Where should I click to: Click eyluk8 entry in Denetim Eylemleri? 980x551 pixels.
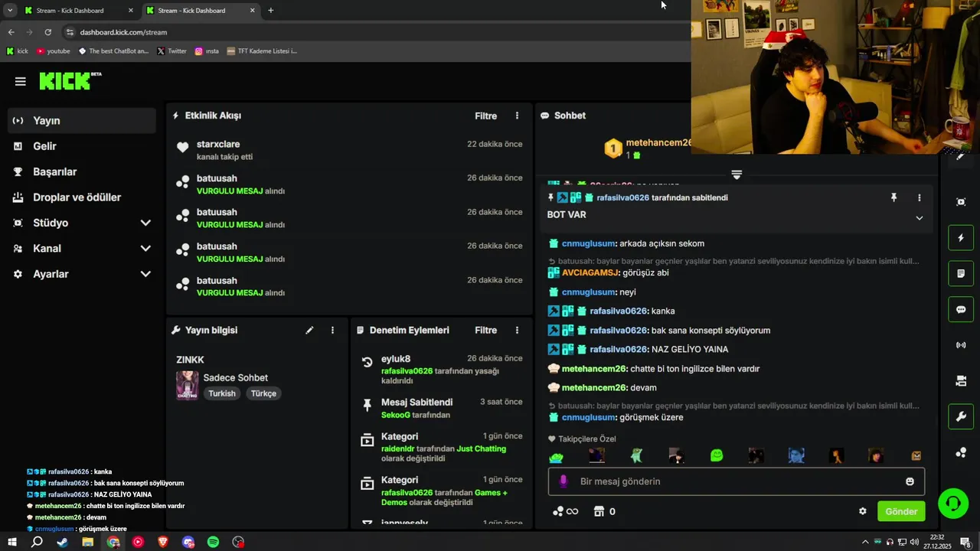443,370
